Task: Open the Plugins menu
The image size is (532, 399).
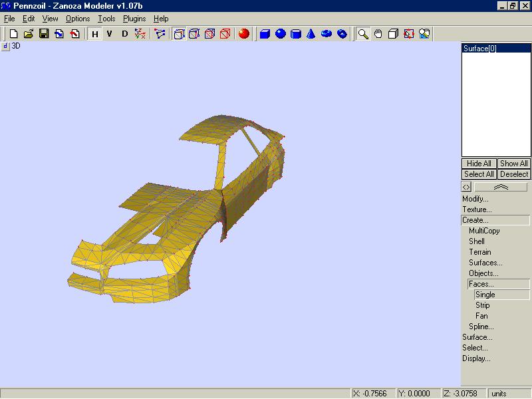Action: pos(134,19)
